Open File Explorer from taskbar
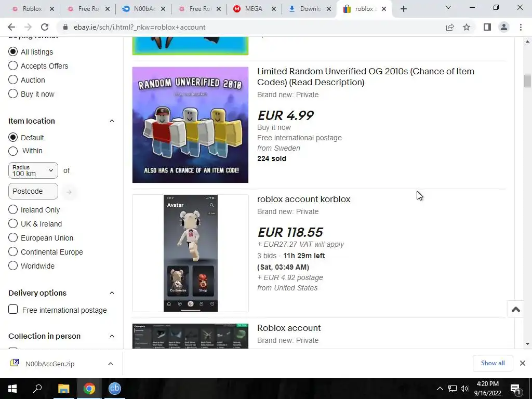The image size is (532, 399). [x=63, y=389]
